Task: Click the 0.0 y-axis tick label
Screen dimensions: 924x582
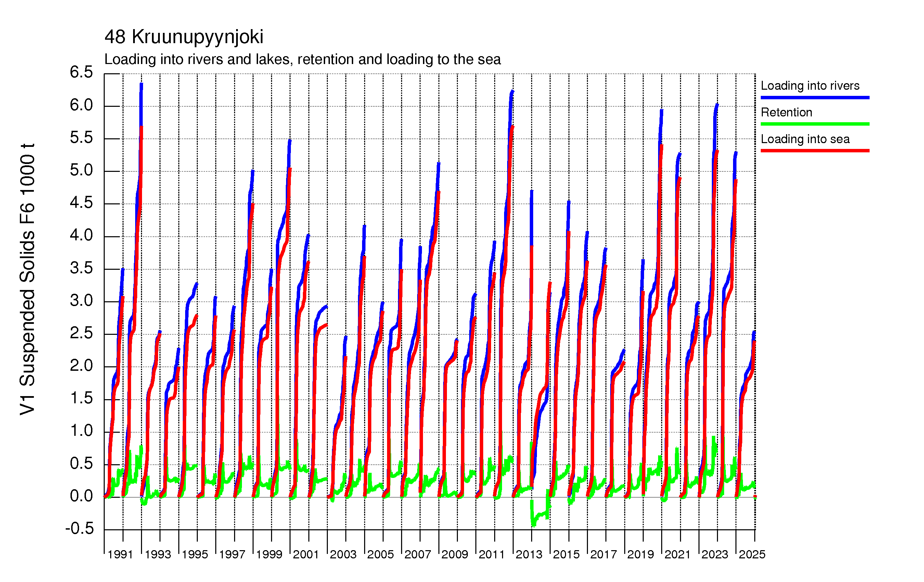Action: [x=81, y=496]
